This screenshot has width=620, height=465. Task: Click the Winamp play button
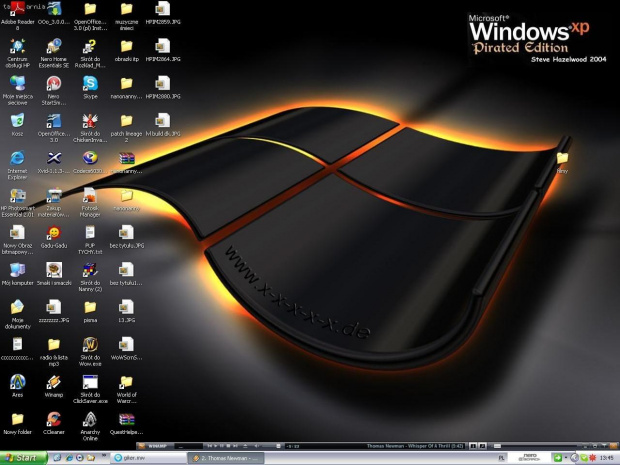tap(215, 446)
